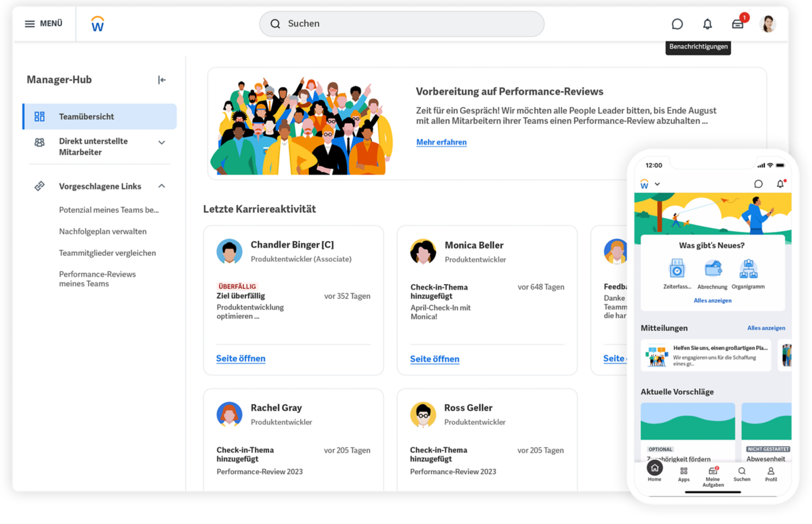
Task: Open the OPTIONAL suggestion card on phone
Action: (688, 432)
